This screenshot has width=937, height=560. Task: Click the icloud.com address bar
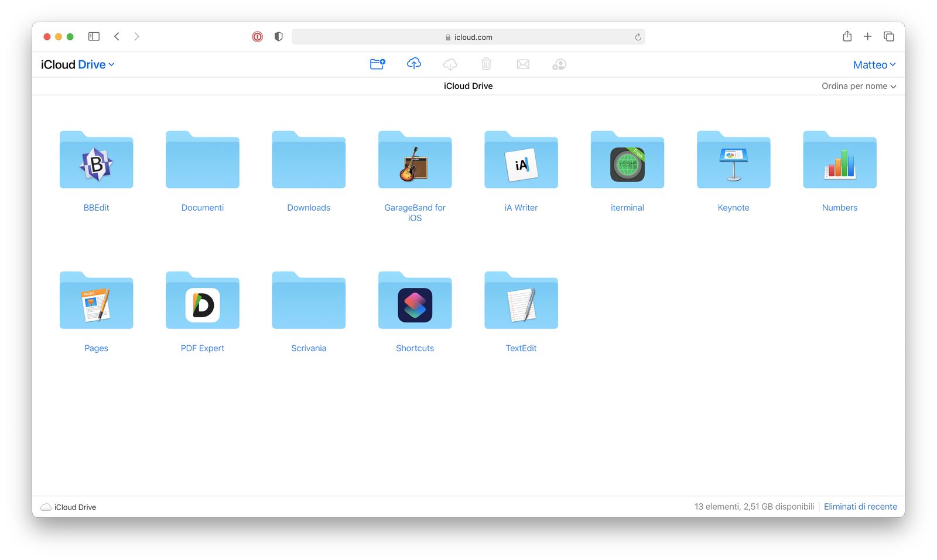click(x=468, y=37)
